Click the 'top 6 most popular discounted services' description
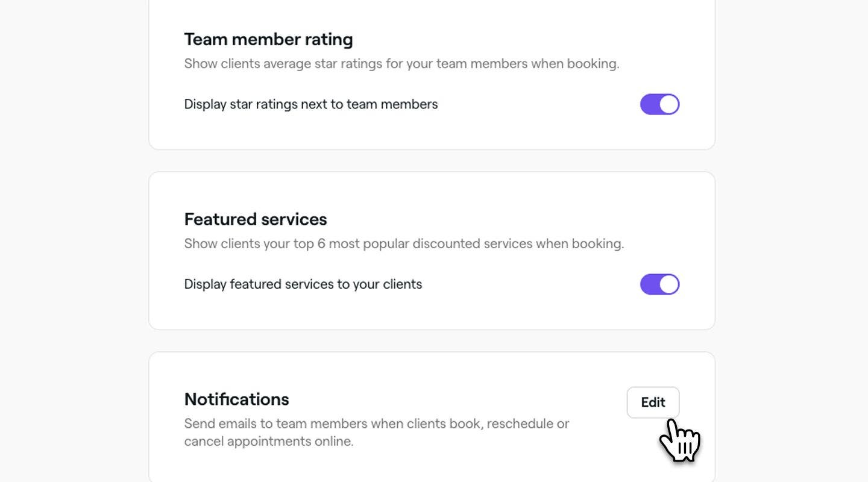The image size is (868, 482). coord(404,244)
